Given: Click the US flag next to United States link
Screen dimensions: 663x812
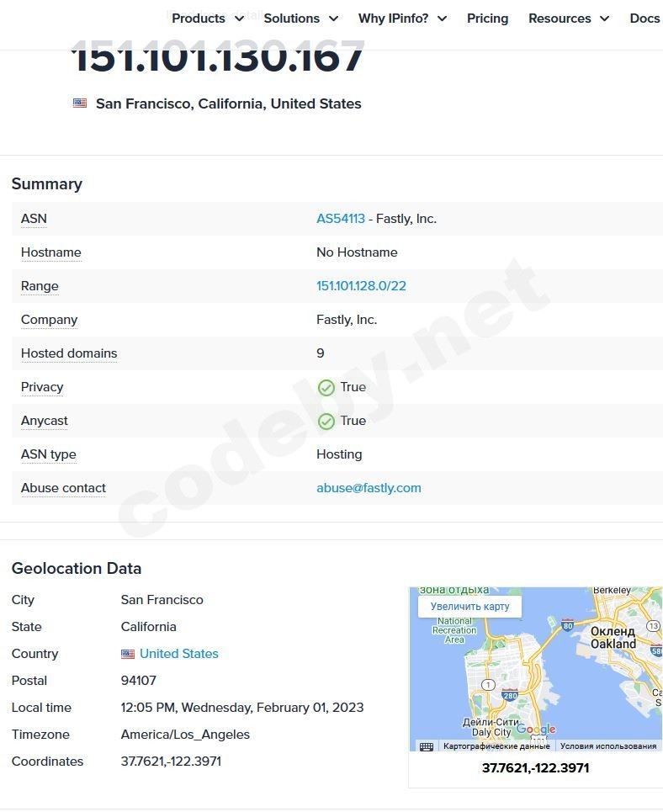Looking at the screenshot, I should point(128,654).
